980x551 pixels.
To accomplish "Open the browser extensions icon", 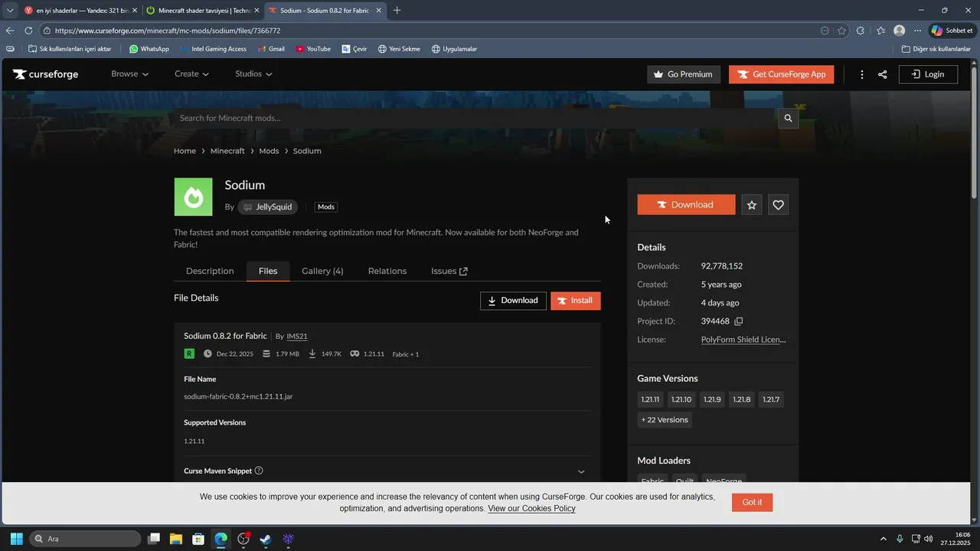I will [x=861, y=31].
